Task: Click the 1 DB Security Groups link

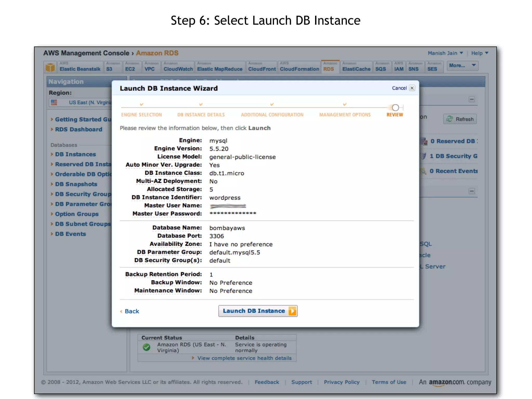Action: 454,156
